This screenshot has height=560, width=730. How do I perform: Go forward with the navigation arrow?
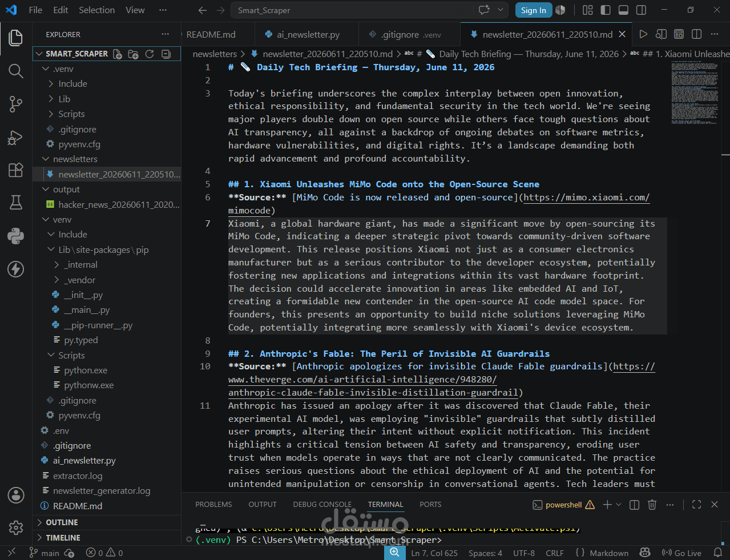[x=220, y=10]
